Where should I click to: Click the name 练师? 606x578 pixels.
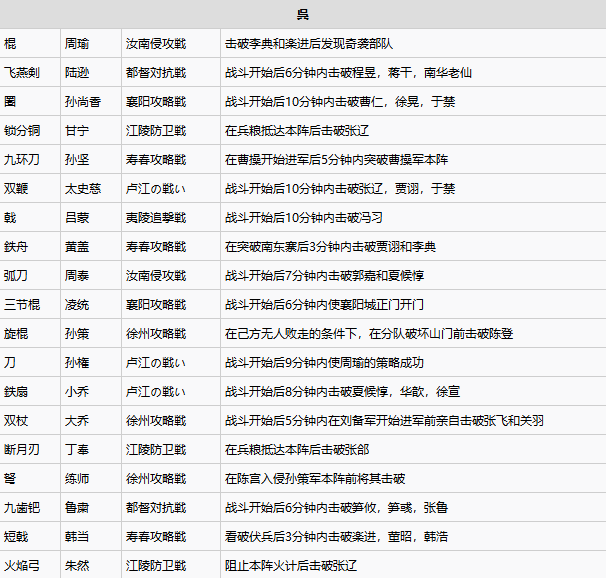click(77, 478)
